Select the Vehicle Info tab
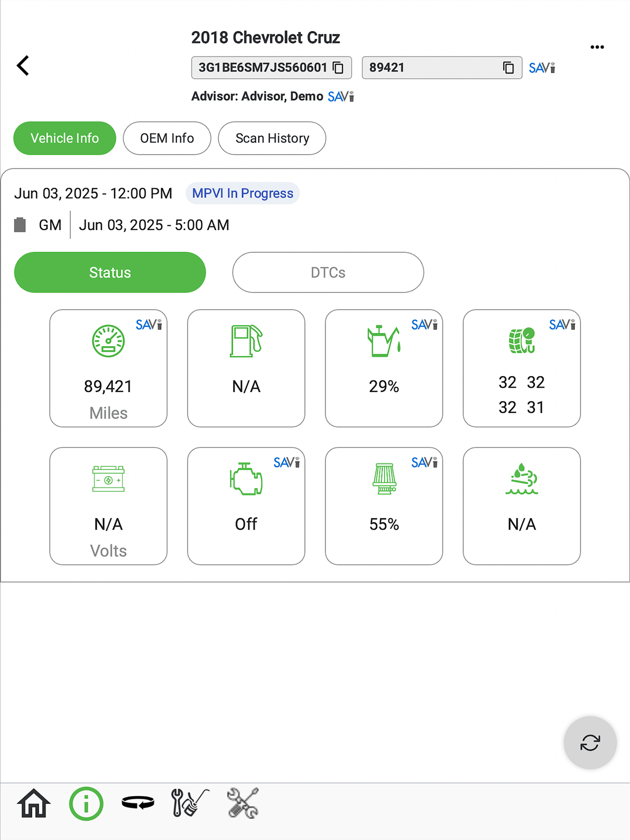 pos(65,138)
